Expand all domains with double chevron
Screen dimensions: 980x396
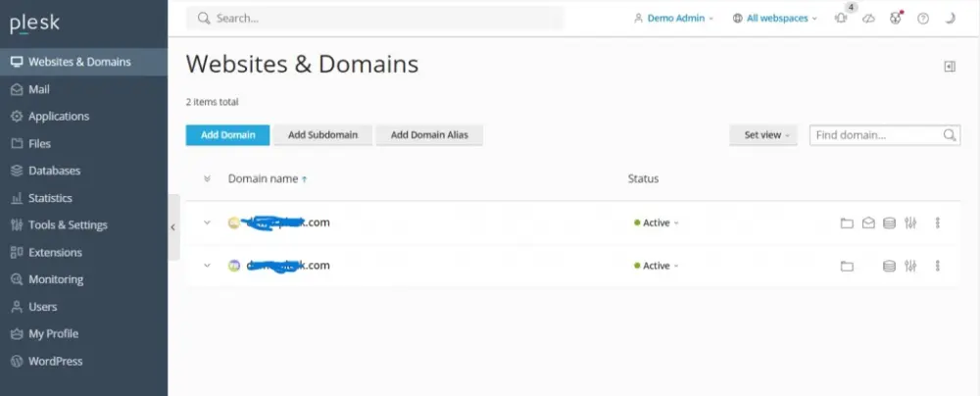[207, 179]
